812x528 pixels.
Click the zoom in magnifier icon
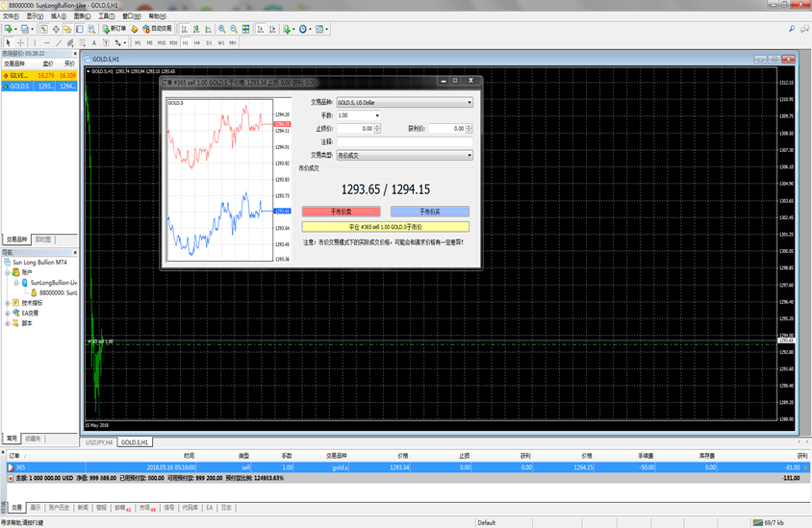(x=222, y=29)
